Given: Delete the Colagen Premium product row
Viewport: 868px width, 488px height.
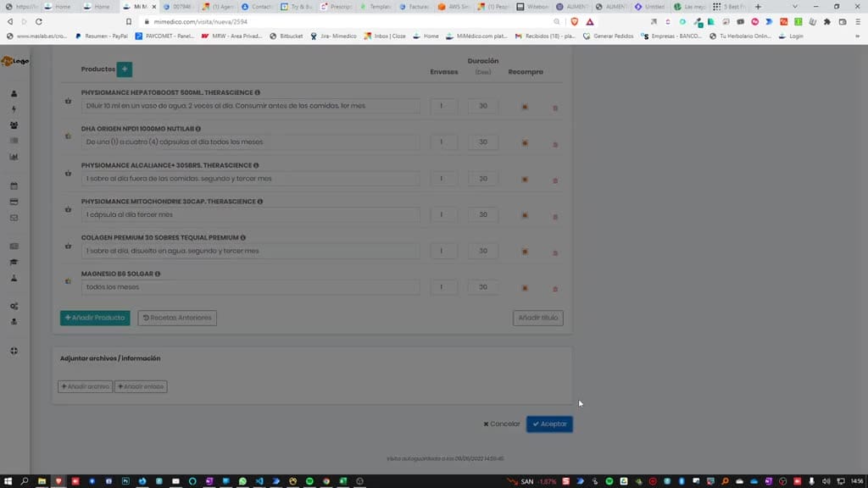Looking at the screenshot, I should tap(555, 252).
